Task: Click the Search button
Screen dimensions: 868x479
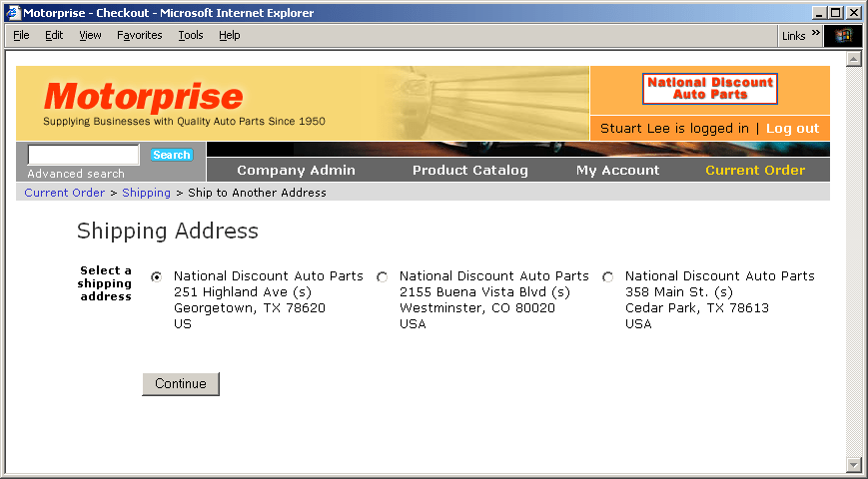Action: (x=172, y=155)
